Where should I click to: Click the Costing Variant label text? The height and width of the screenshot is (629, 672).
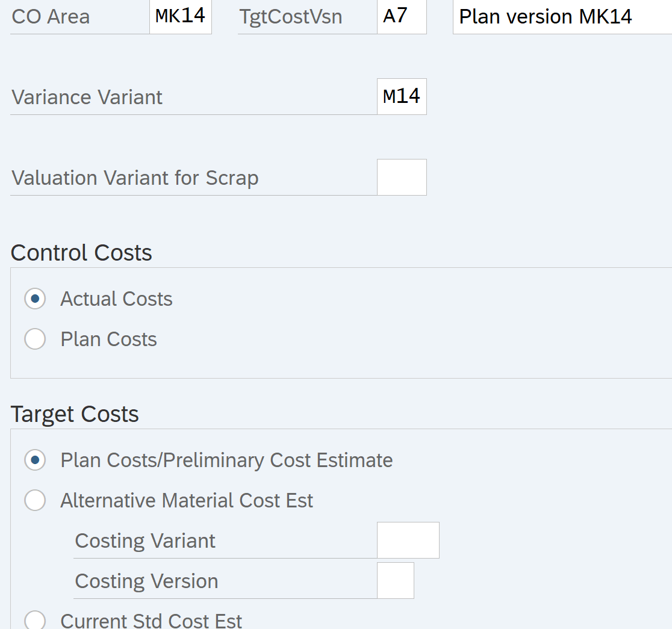coord(145,541)
